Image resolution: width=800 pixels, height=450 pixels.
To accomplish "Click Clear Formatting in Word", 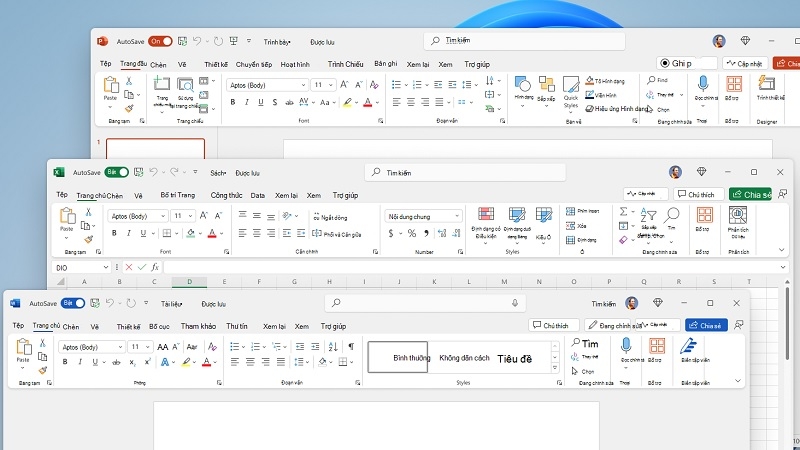I will tap(213, 346).
